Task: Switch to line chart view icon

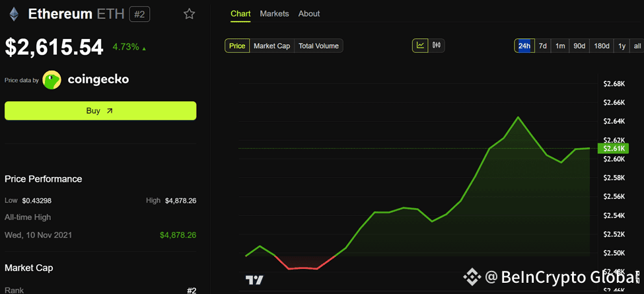Action: [420, 46]
